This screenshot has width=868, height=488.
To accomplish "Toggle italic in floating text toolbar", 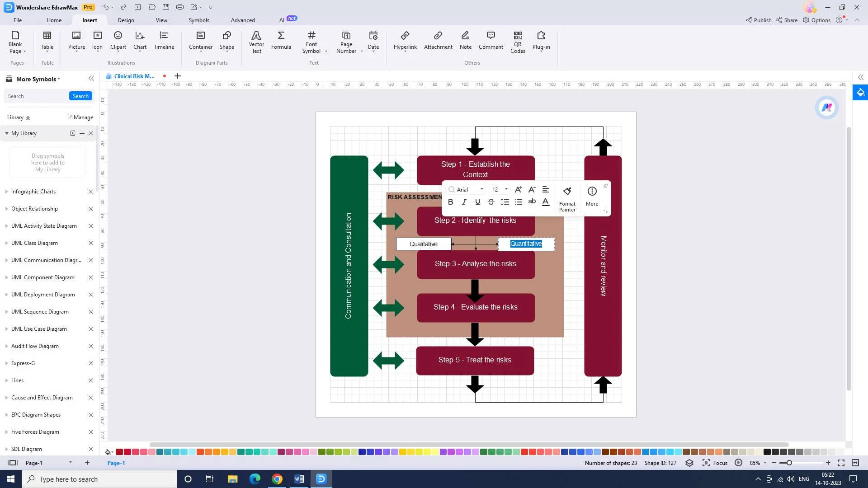I will 464,202.
